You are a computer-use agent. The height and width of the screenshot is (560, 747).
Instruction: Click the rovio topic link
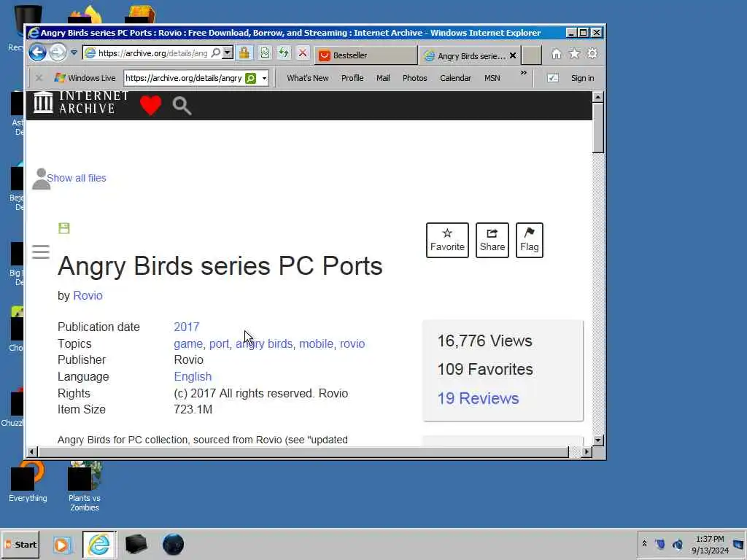click(x=352, y=344)
